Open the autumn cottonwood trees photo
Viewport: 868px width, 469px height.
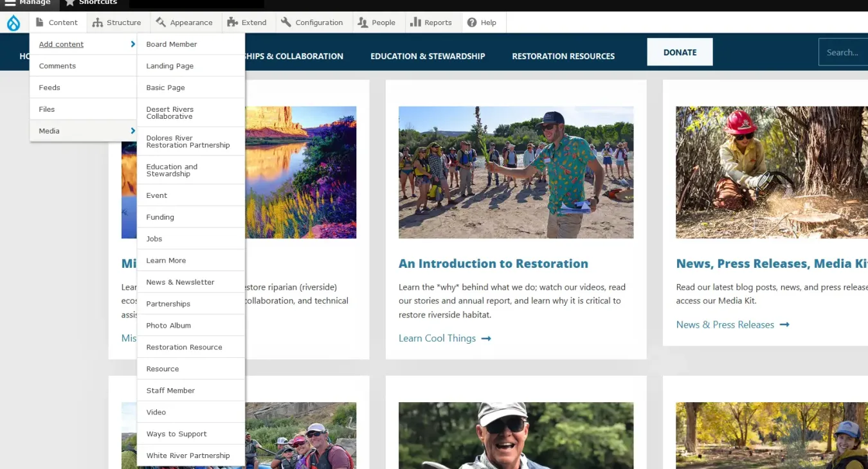coord(772,436)
